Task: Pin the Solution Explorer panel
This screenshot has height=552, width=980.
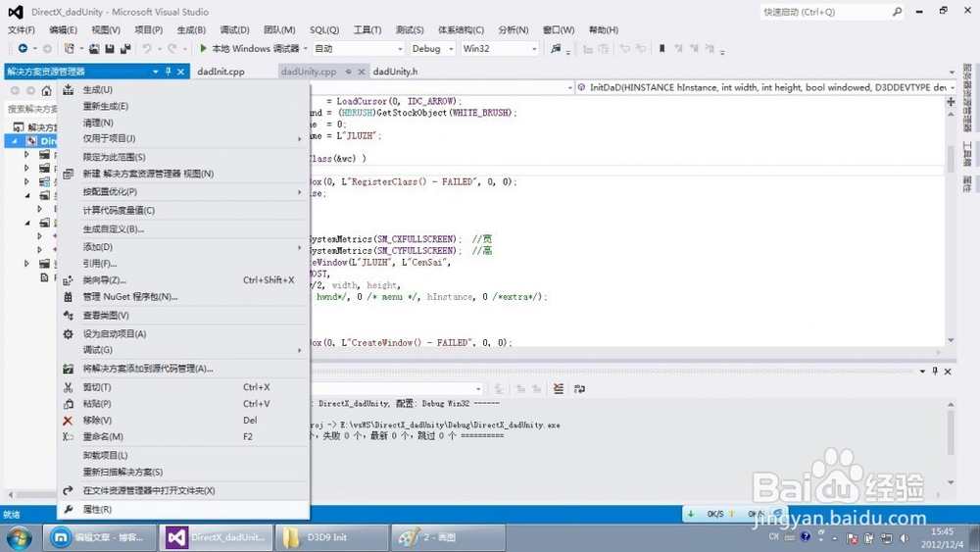Action: coord(169,72)
